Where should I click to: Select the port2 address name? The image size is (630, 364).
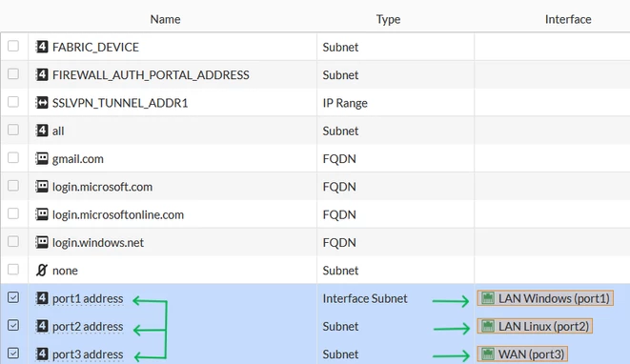pyautogui.click(x=88, y=327)
